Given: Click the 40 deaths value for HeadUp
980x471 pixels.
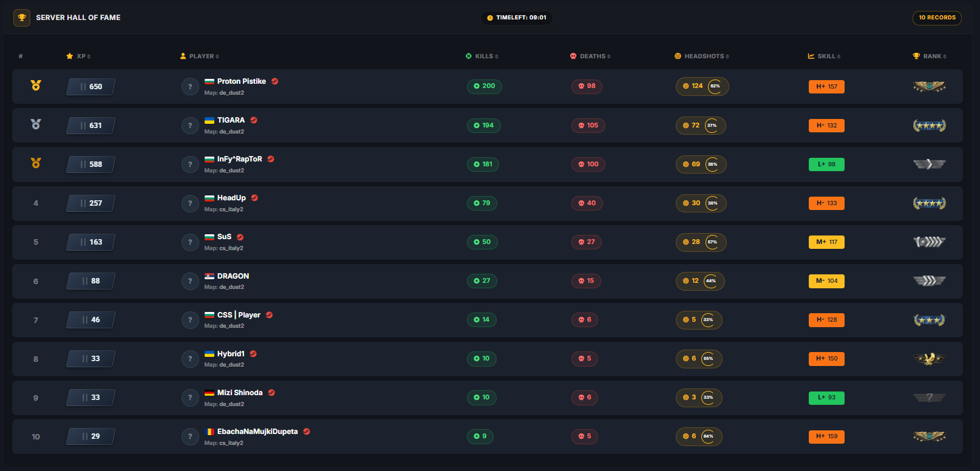Looking at the screenshot, I should point(587,203).
